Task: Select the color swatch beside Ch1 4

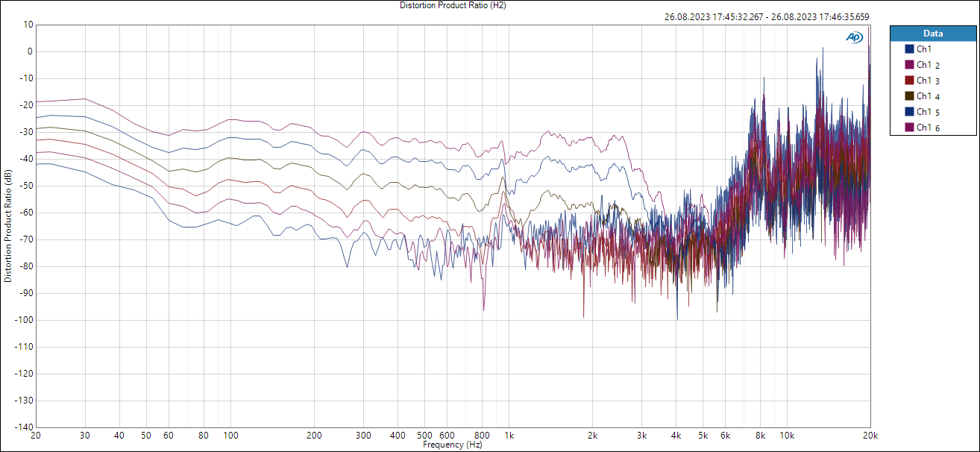Action: point(909,95)
